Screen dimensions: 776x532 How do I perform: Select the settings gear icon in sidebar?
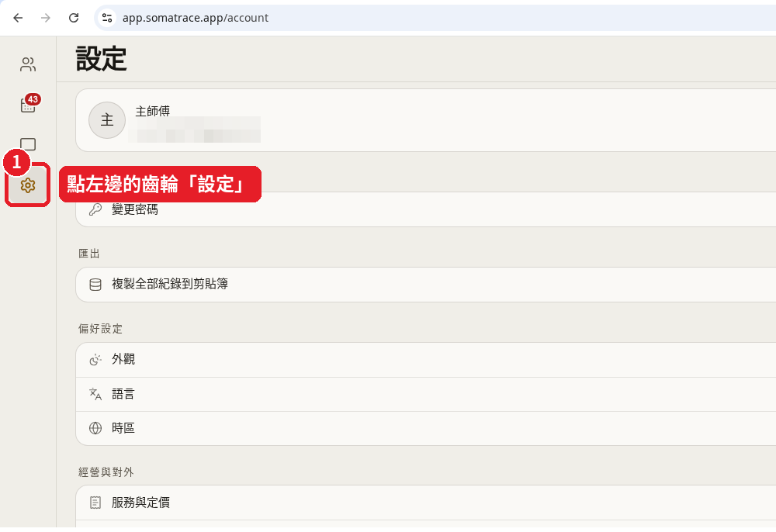(28, 185)
